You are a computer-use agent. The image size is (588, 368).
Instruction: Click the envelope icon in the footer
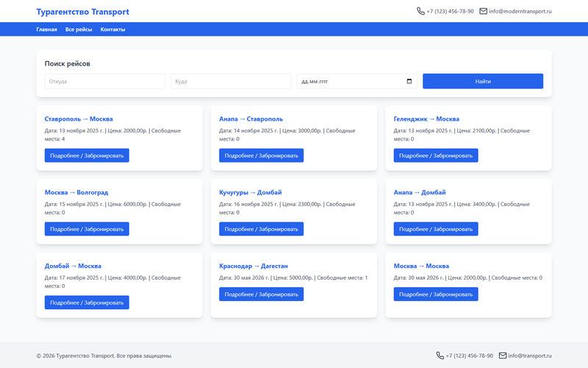pyautogui.click(x=503, y=355)
